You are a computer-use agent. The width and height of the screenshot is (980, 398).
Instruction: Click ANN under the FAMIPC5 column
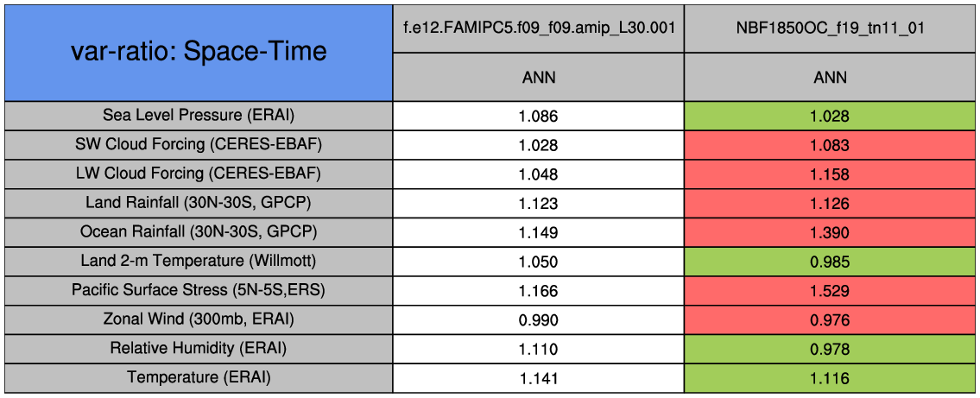[x=538, y=77]
